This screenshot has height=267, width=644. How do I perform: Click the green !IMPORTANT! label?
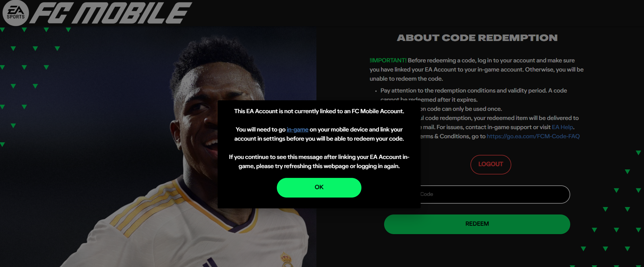click(x=388, y=60)
